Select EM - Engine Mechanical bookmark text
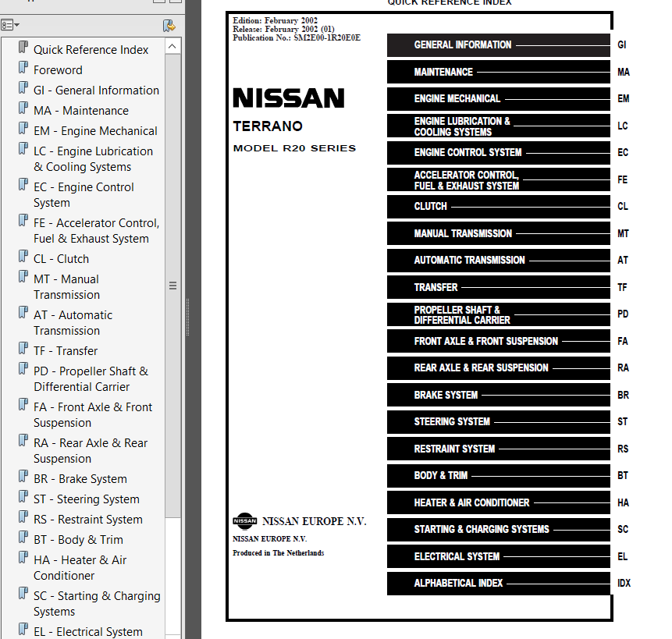This screenshot has width=672, height=639. point(95,131)
